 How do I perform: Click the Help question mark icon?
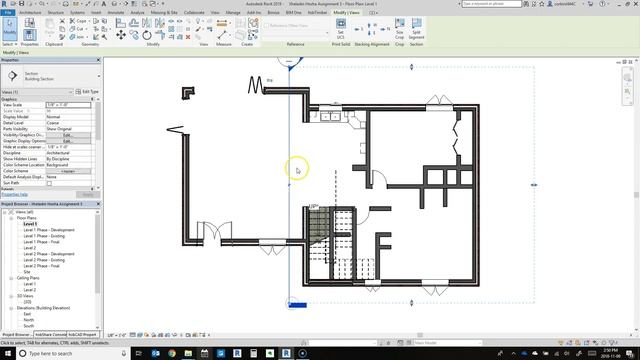point(602,4)
